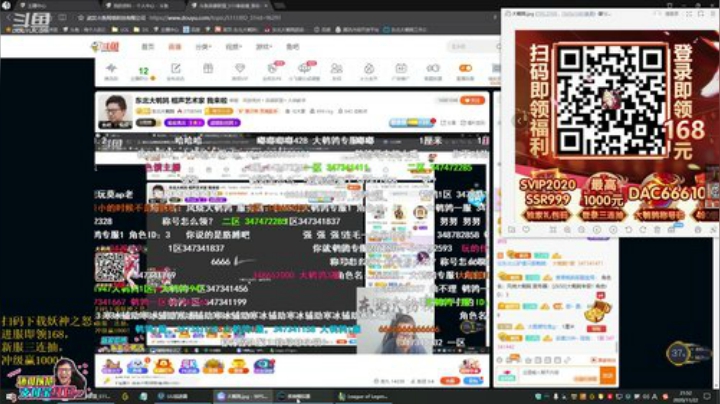The image size is (720, 404).
Task: Click the zoom magnifier icon in image viewer
Action: (x=568, y=229)
